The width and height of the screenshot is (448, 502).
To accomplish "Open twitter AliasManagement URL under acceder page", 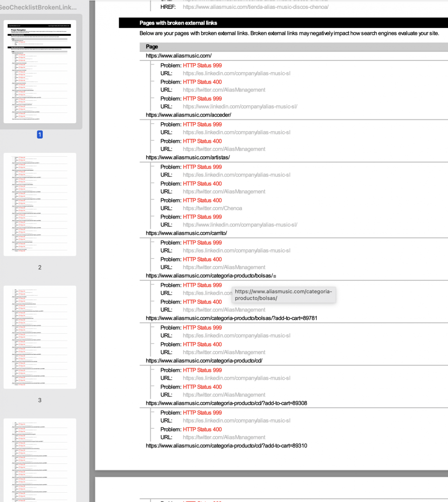I will point(224,149).
